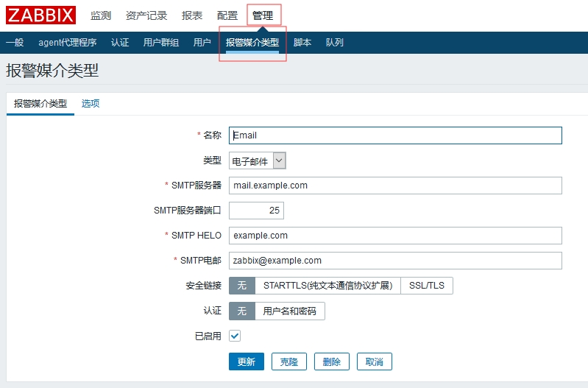588x388 pixels.
Task: Open the 管理 top menu
Action: 263,15
